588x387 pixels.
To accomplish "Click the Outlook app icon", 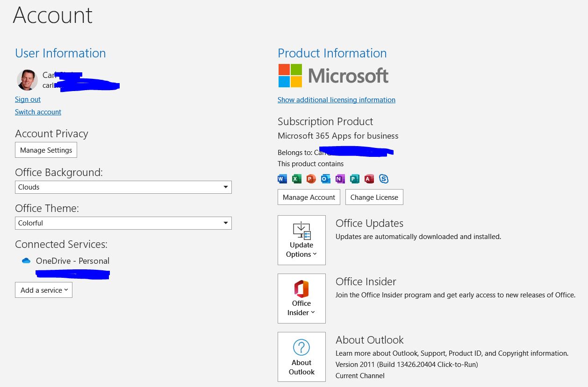I will [x=326, y=179].
